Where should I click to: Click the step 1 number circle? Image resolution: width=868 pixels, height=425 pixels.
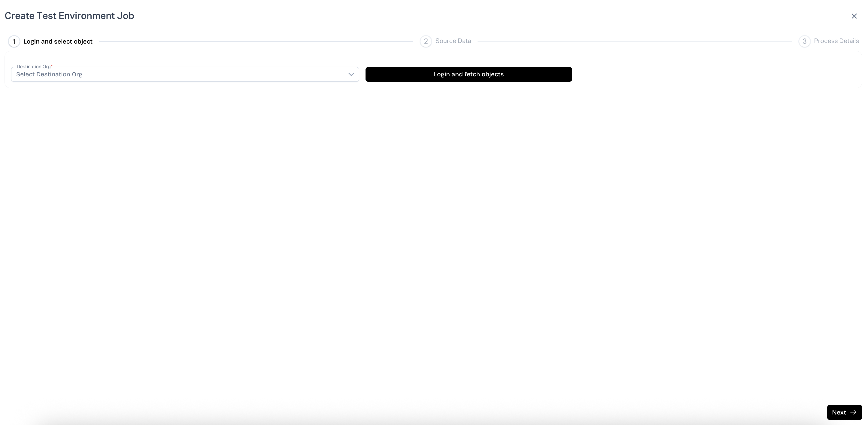(x=14, y=41)
